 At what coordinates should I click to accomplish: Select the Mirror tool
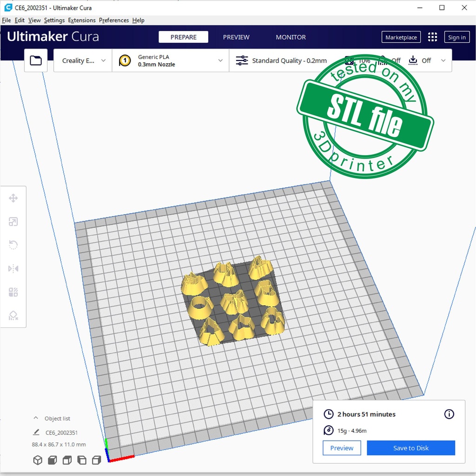(x=13, y=269)
